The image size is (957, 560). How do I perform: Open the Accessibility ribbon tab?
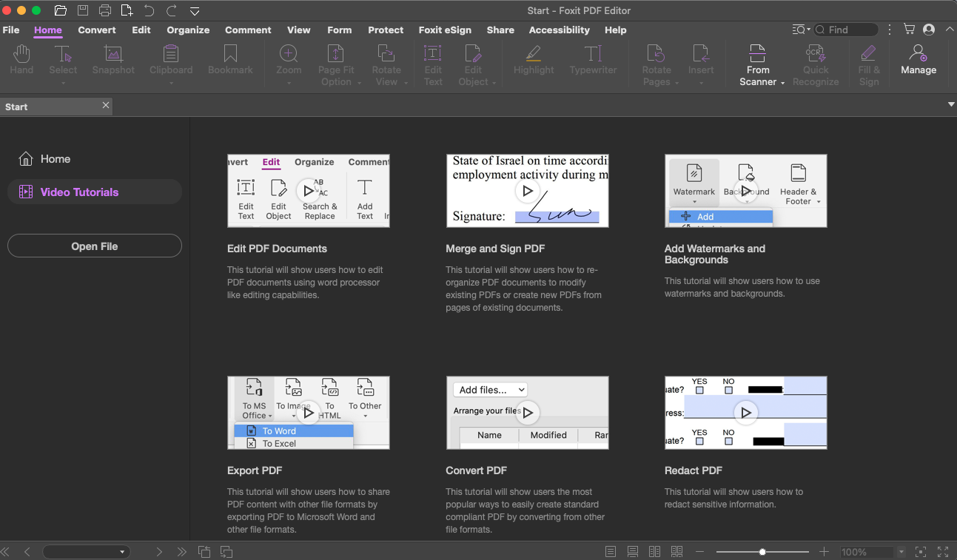coord(559,30)
